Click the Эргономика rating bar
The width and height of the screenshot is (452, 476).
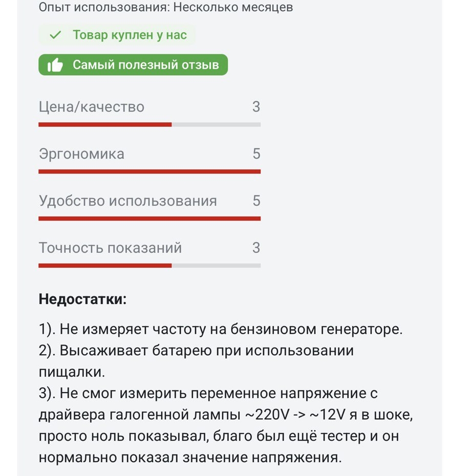click(149, 171)
